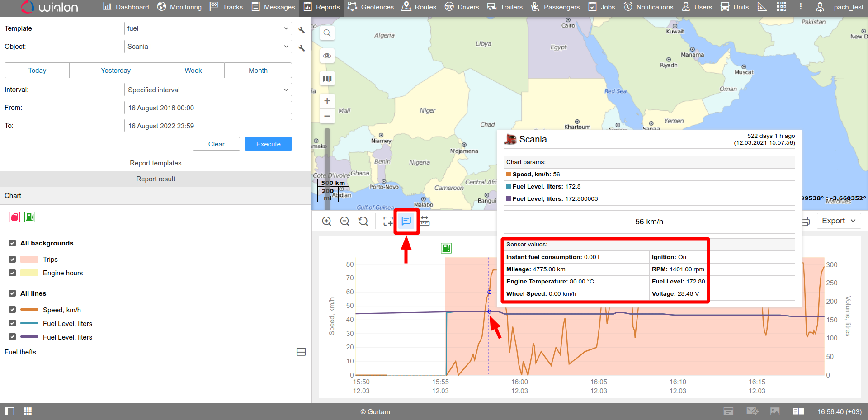Viewport: 868px width, 420px height.
Task: Click the chart zoom in magnifier icon
Action: [326, 221]
